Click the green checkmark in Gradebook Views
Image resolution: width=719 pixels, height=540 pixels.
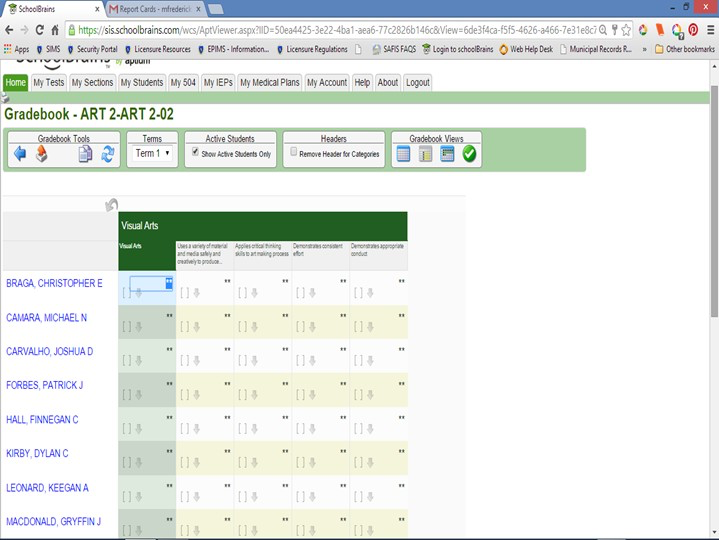point(469,154)
